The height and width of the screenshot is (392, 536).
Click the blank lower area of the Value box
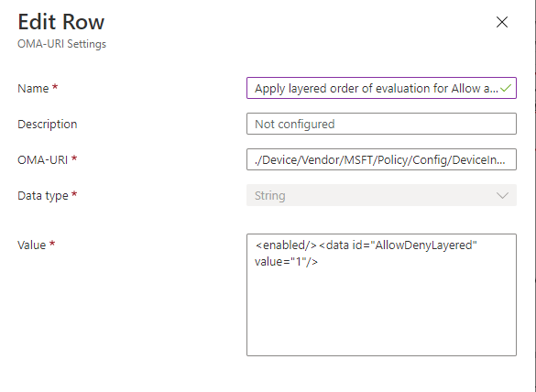coord(381,311)
